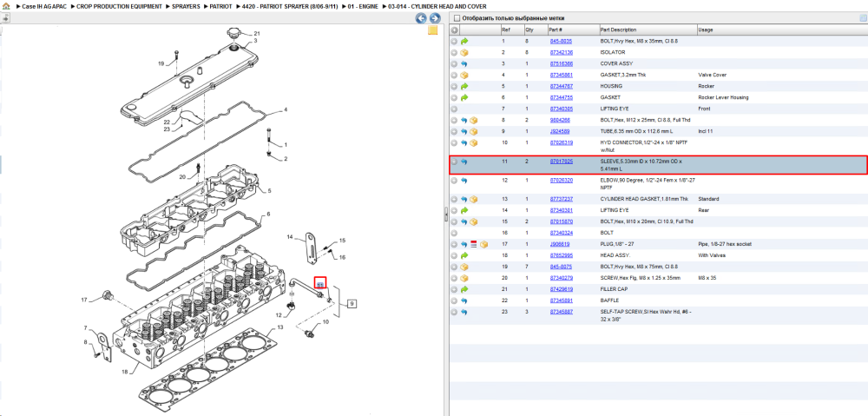
Task: Open CROP PRODUCTION EQUIPMENT breadcrumb
Action: pos(120,6)
